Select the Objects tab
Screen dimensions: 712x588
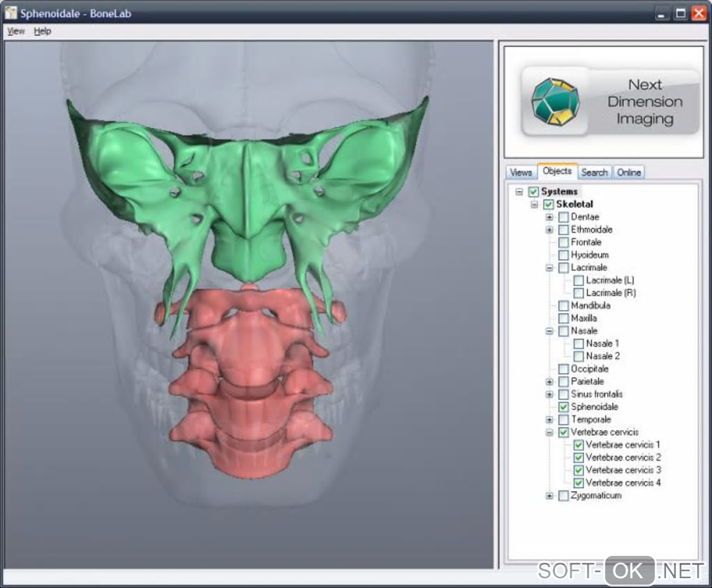click(557, 171)
